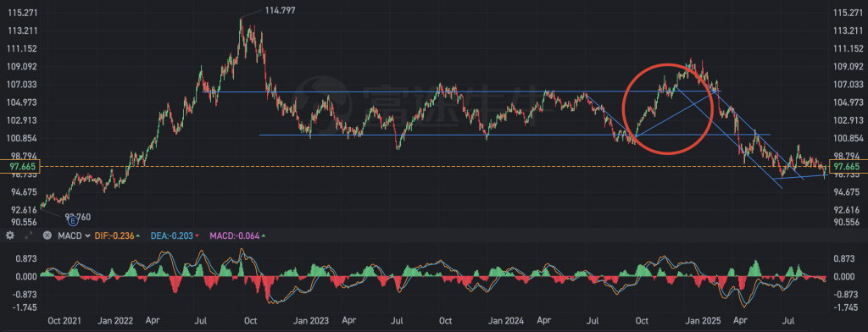
Task: Click the 0.873 label on right MACD axis
Action: click(844, 258)
